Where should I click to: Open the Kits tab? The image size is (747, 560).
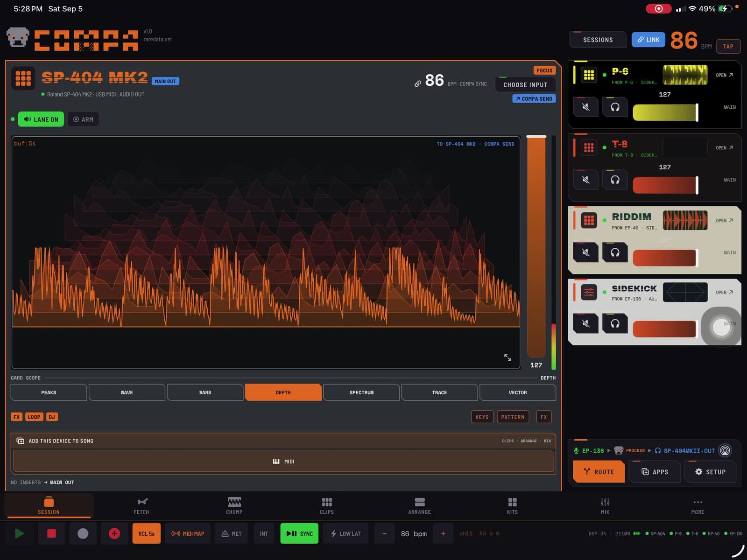pos(512,506)
